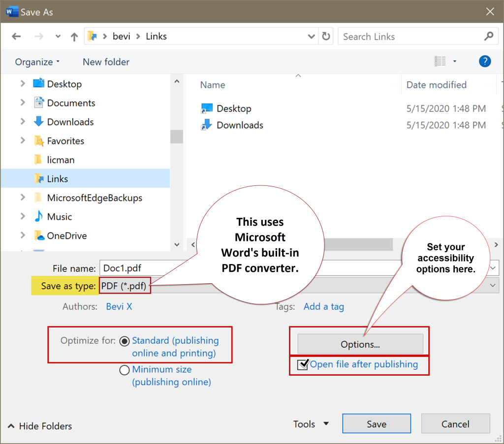Select Links in the navigation pane
This screenshot has height=444, width=504.
(58, 178)
